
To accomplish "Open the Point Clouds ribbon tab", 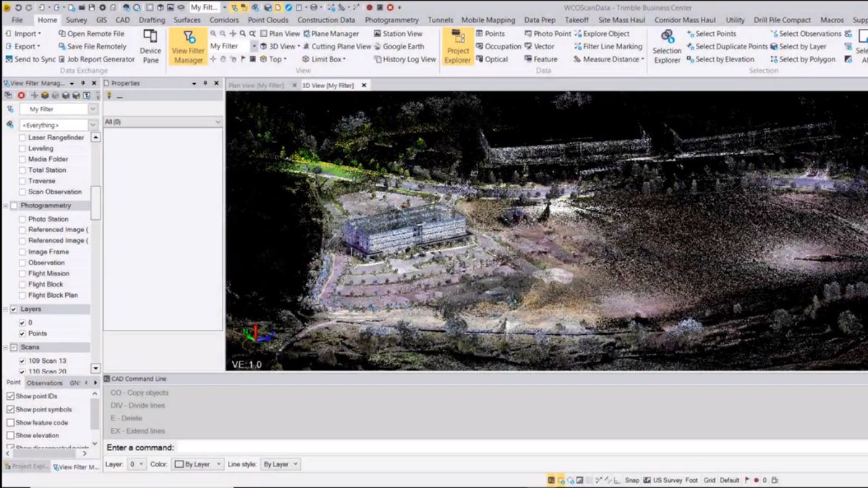I will point(268,20).
